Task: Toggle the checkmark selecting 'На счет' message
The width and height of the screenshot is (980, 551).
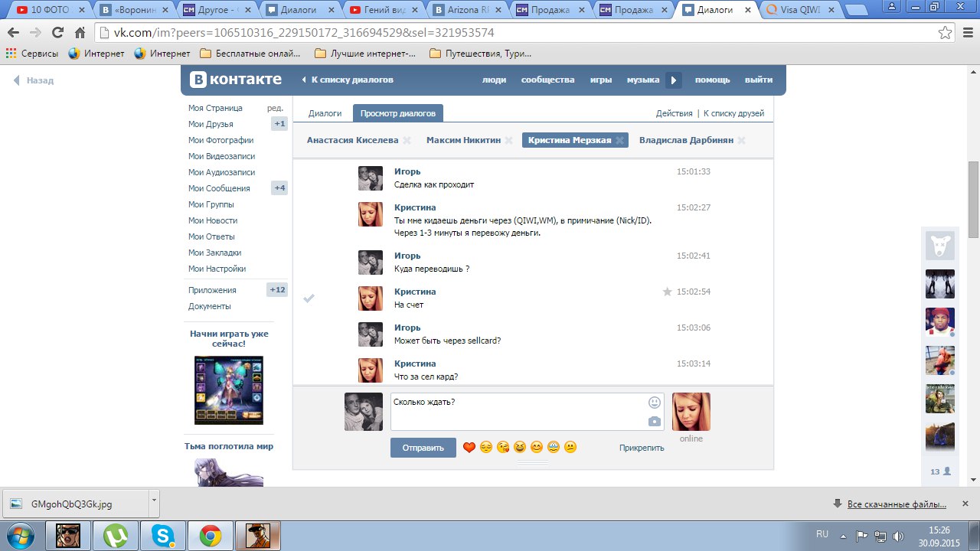Action: tap(309, 298)
